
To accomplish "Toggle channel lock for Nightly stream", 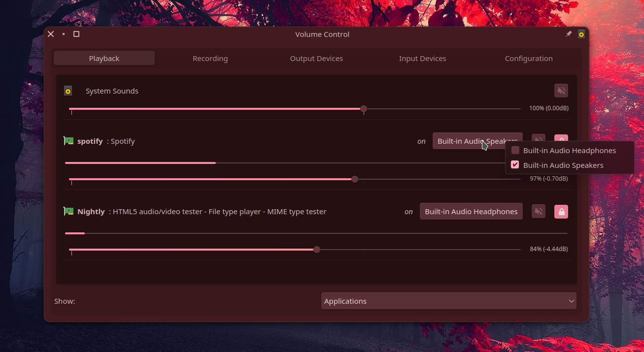I will pyautogui.click(x=561, y=212).
